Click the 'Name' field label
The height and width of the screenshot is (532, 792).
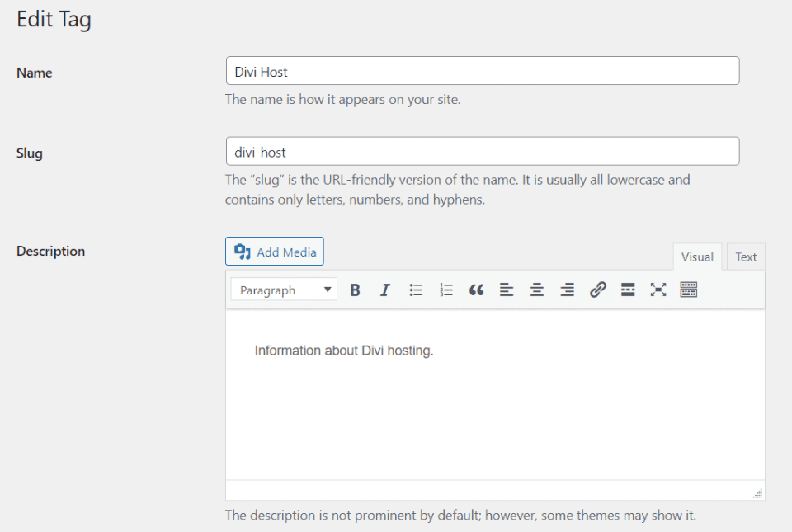35,73
